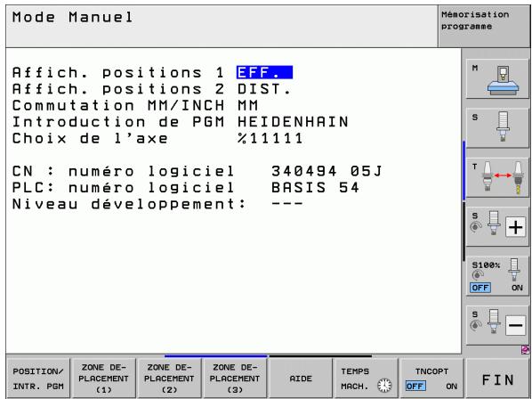Image resolution: width=532 pixels, height=399 pixels.
Task: Click the Introduction de PGM label
Action: [x=118, y=121]
